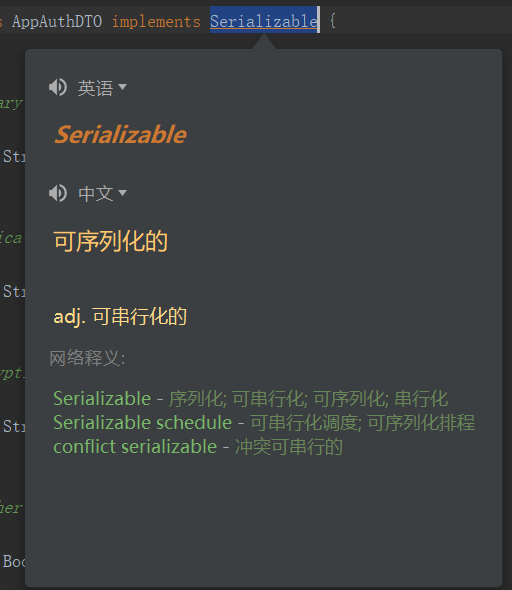Click the opening brace after Serializable

pyautogui.click(x=333, y=21)
